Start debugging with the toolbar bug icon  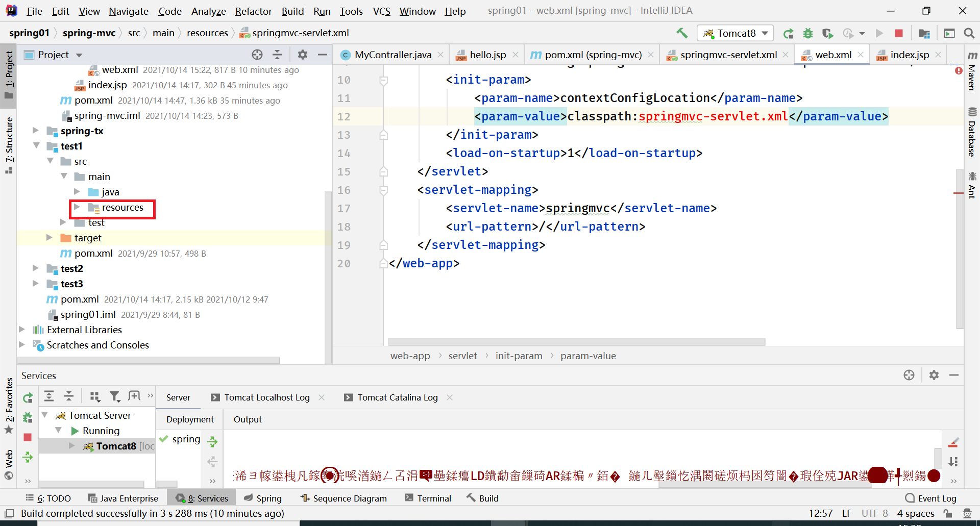808,33
